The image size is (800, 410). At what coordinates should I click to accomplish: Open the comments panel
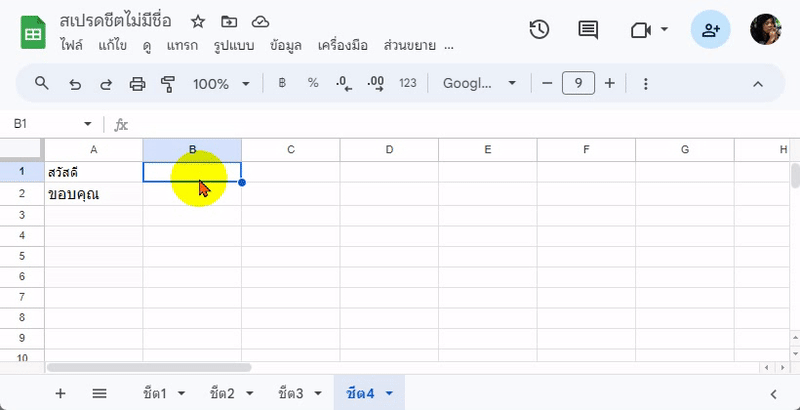click(x=588, y=30)
